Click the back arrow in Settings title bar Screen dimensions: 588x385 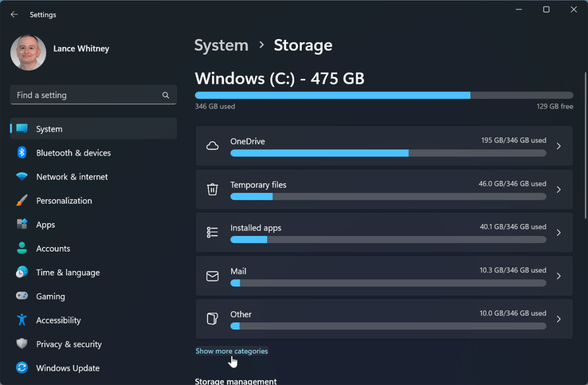[14, 14]
